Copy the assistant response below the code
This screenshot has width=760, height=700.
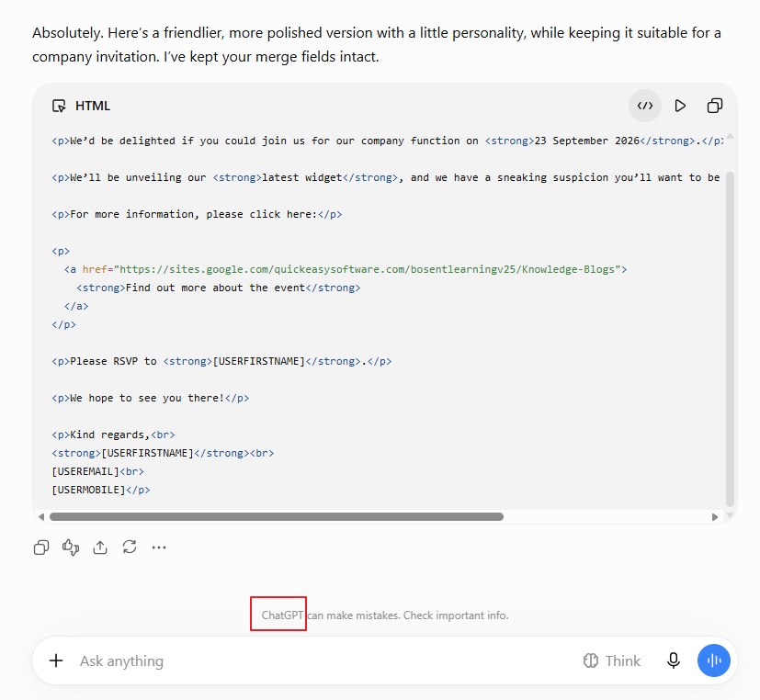point(41,548)
